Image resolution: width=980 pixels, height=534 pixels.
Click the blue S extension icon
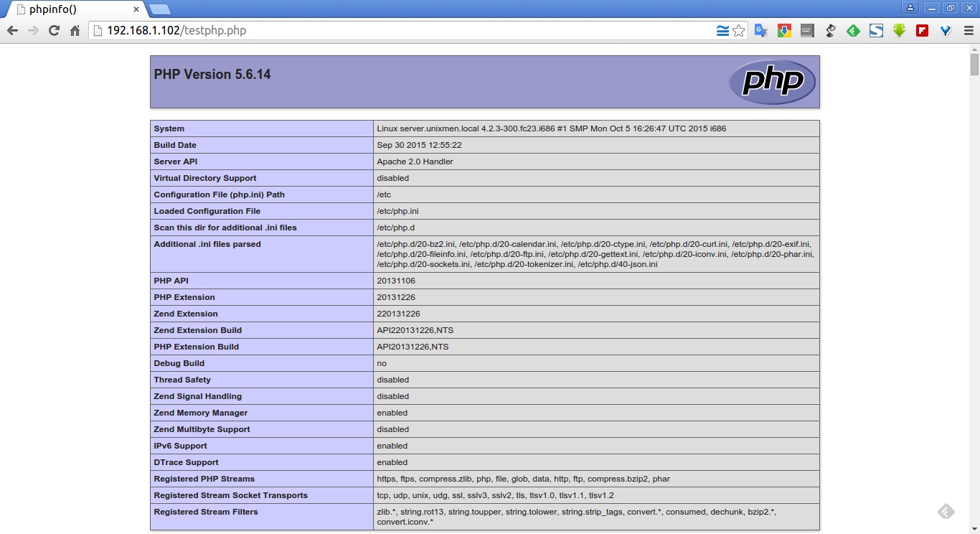(x=876, y=31)
